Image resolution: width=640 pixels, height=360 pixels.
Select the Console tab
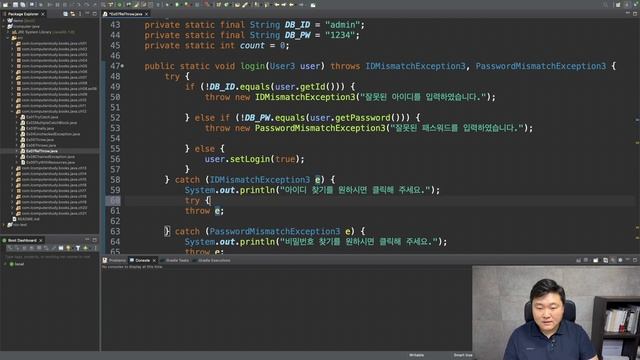142,260
